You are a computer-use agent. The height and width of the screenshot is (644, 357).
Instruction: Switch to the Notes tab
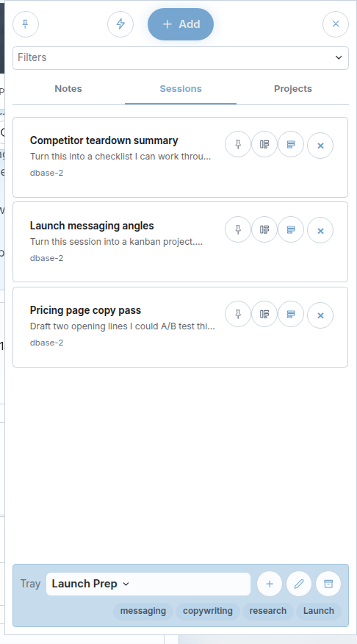coord(68,89)
